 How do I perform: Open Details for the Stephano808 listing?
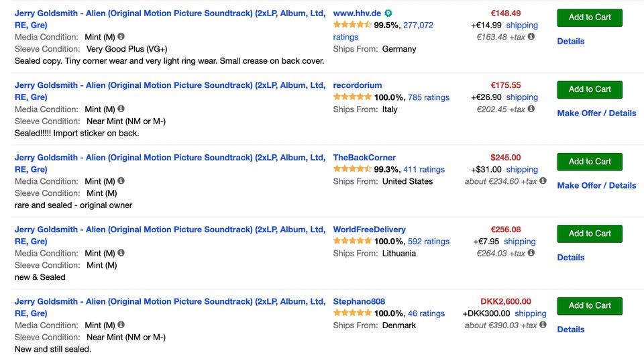point(570,329)
